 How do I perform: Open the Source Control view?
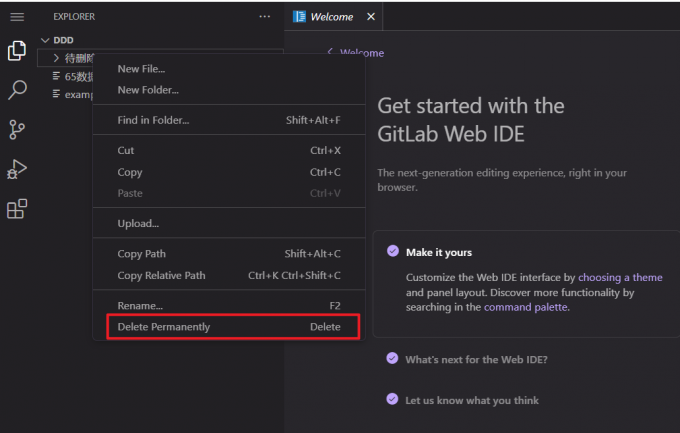pyautogui.click(x=17, y=129)
